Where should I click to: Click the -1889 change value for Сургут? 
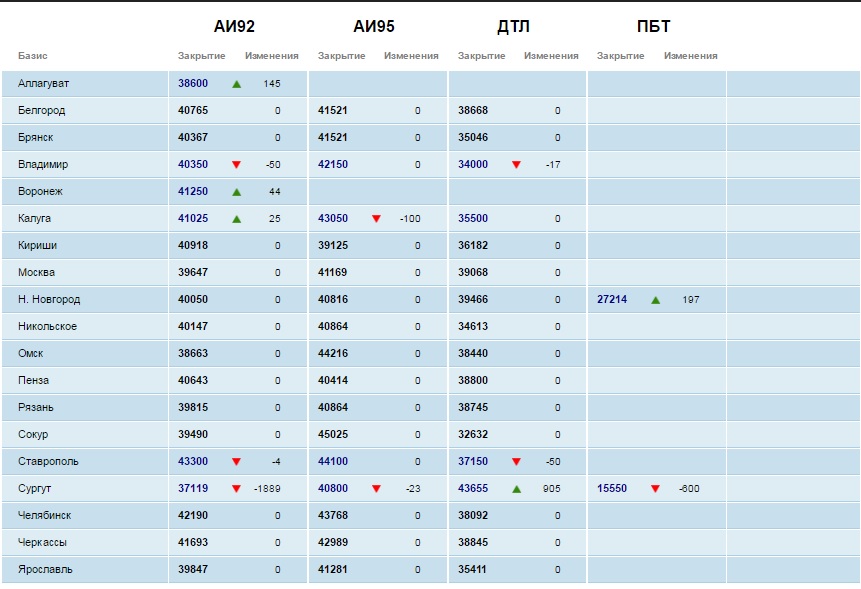pyautogui.click(x=266, y=489)
